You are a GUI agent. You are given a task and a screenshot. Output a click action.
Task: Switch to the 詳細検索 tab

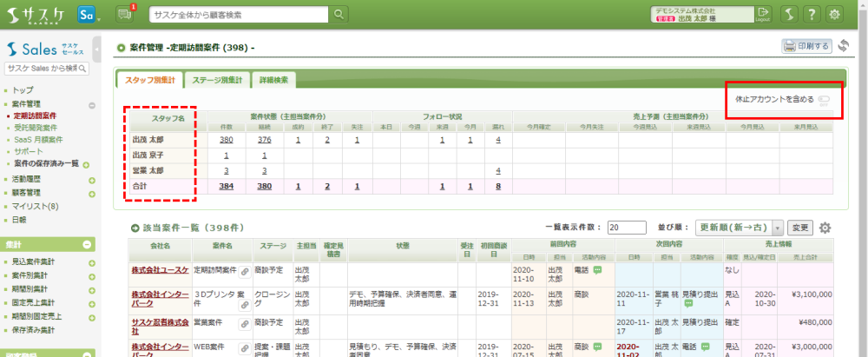coord(274,80)
